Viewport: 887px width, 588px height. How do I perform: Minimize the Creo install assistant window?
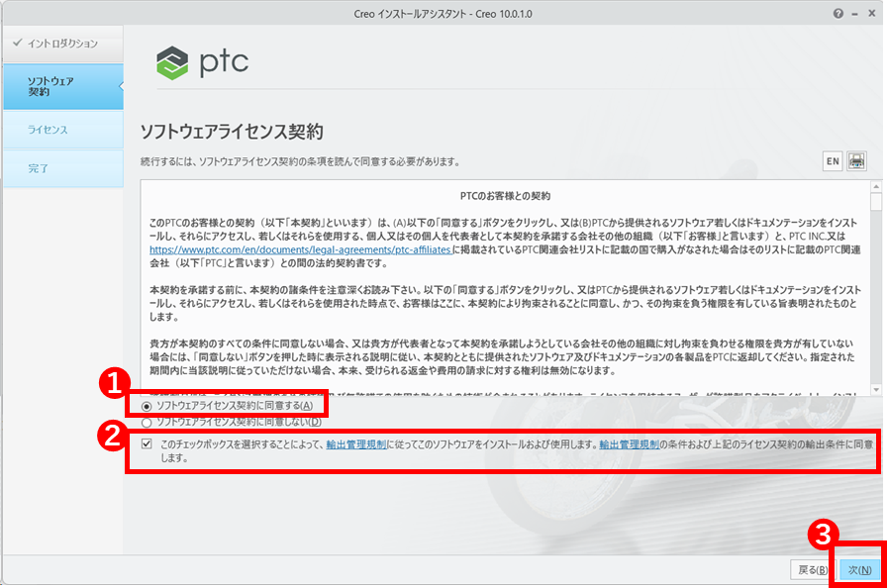point(854,14)
